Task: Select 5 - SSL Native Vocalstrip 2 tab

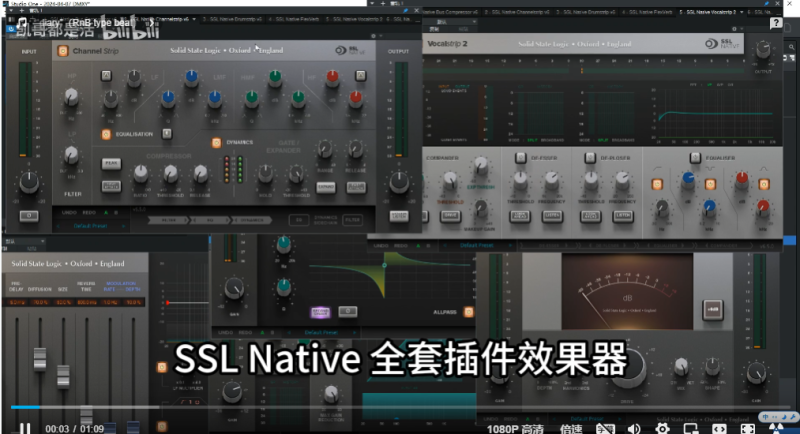Action: click(x=708, y=12)
